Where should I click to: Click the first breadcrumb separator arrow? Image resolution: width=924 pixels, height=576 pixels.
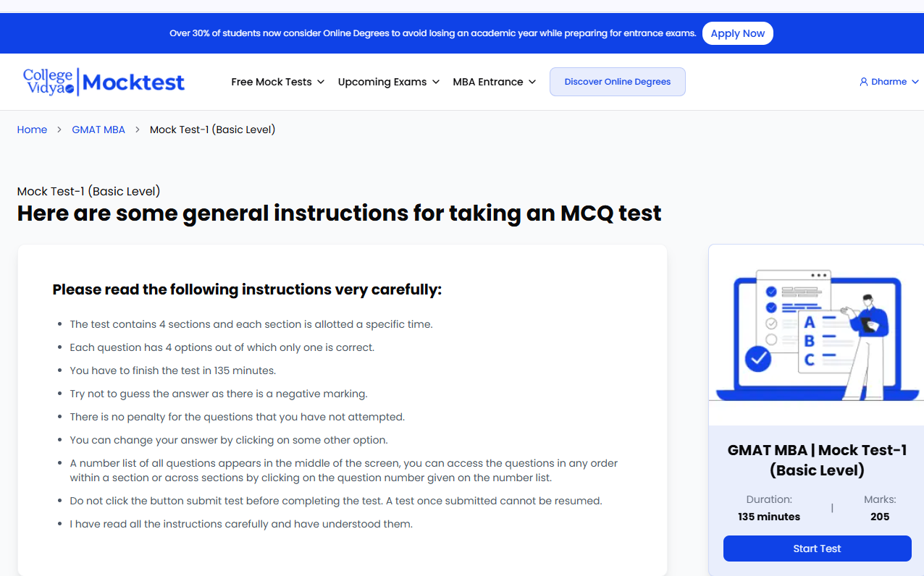point(59,130)
